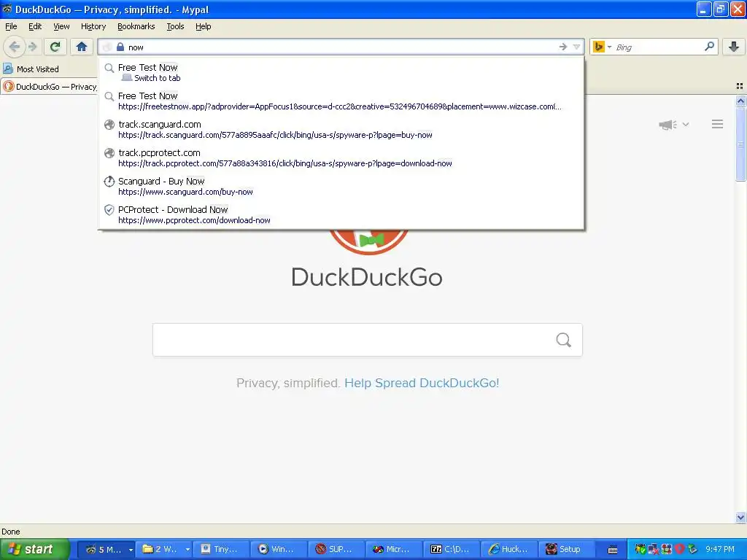Viewport: 747px width, 560px height.
Task: Select the freetestnow.app URL suggestion
Action: pyautogui.click(x=341, y=101)
